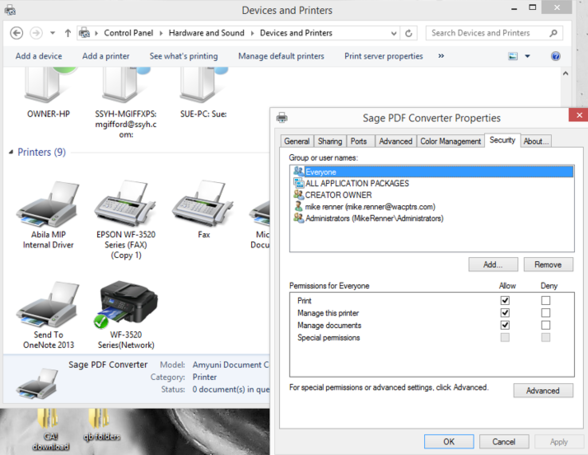
Task: Open See what's printing
Action: 183,56
